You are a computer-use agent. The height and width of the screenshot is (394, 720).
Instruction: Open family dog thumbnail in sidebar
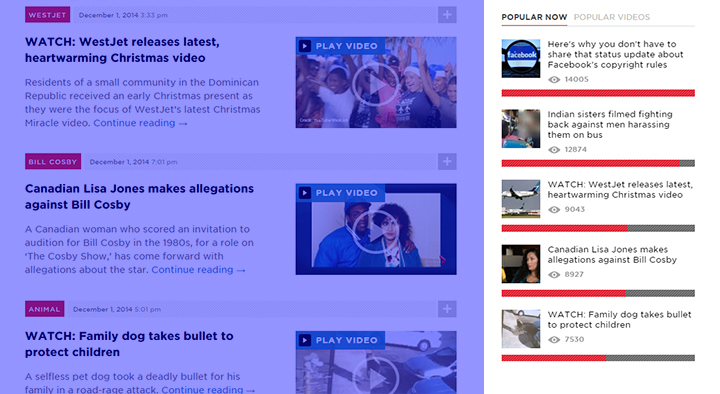coord(521,329)
